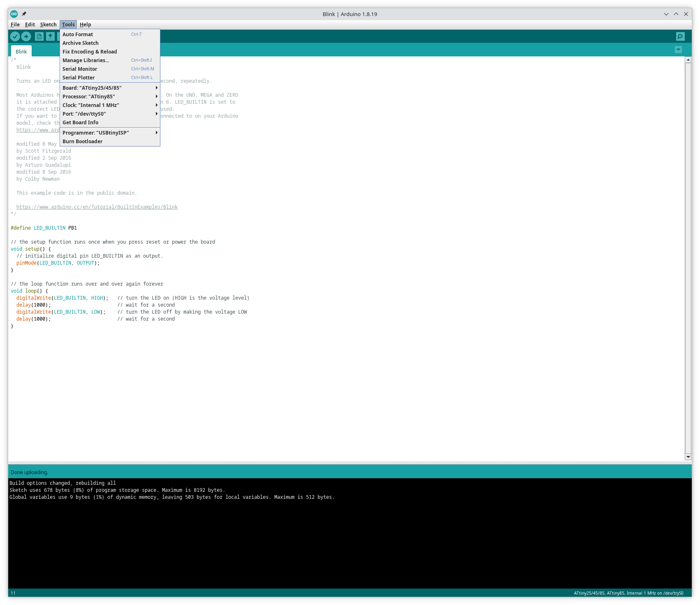Click the Arduino logo in title bar

pos(14,14)
